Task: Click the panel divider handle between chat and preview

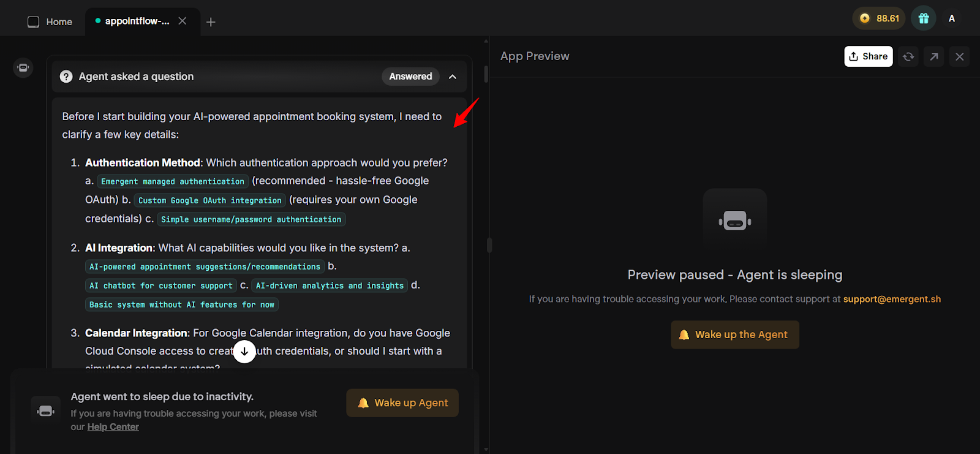Action: (489, 245)
